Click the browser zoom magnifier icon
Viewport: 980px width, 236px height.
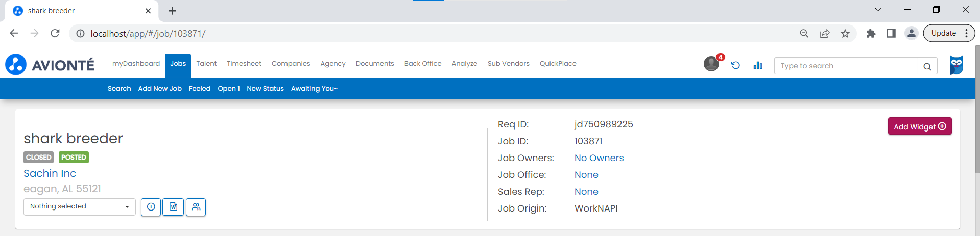coord(804,33)
